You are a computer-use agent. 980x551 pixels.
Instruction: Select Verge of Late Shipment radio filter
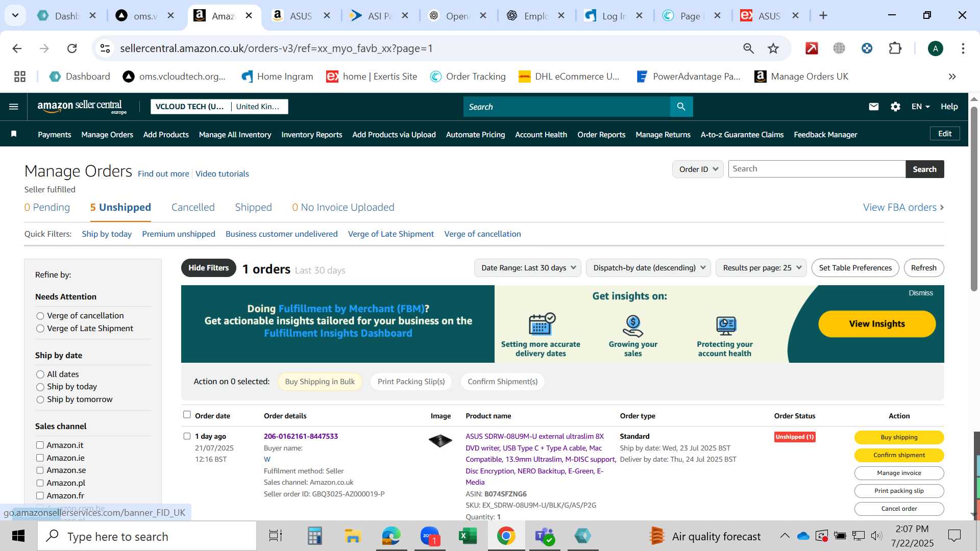pos(40,329)
